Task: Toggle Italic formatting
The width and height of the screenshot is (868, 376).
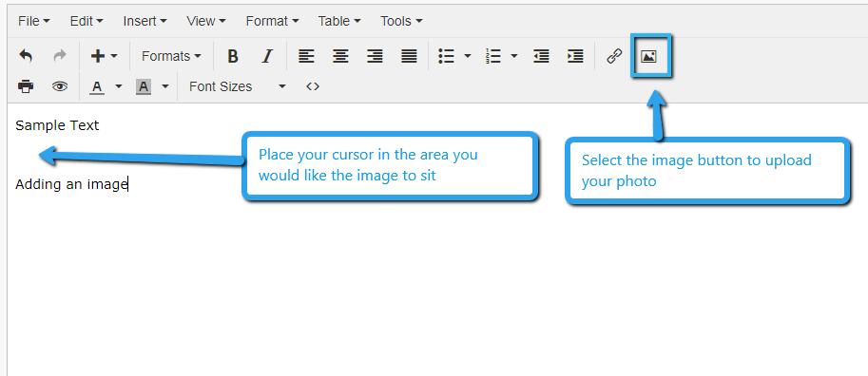Action: (x=267, y=56)
